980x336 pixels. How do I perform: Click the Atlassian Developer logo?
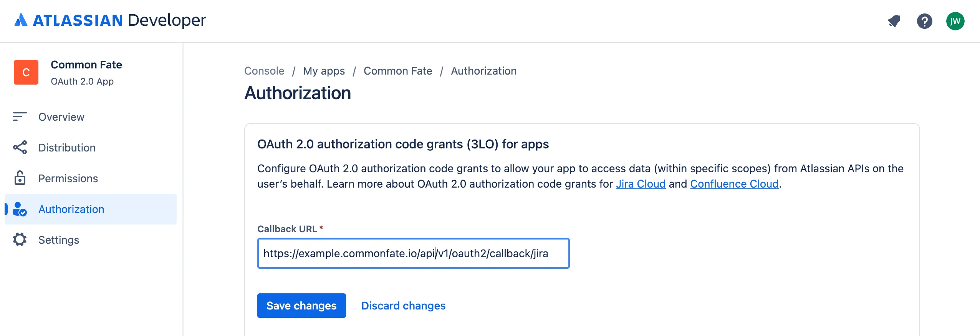tap(110, 20)
